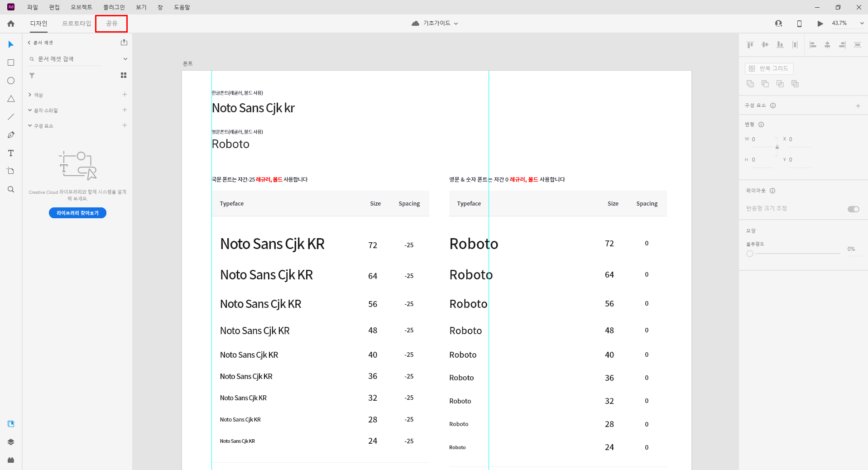This screenshot has height=470, width=868.
Task: Switch to the 공유 tab
Action: click(x=111, y=23)
